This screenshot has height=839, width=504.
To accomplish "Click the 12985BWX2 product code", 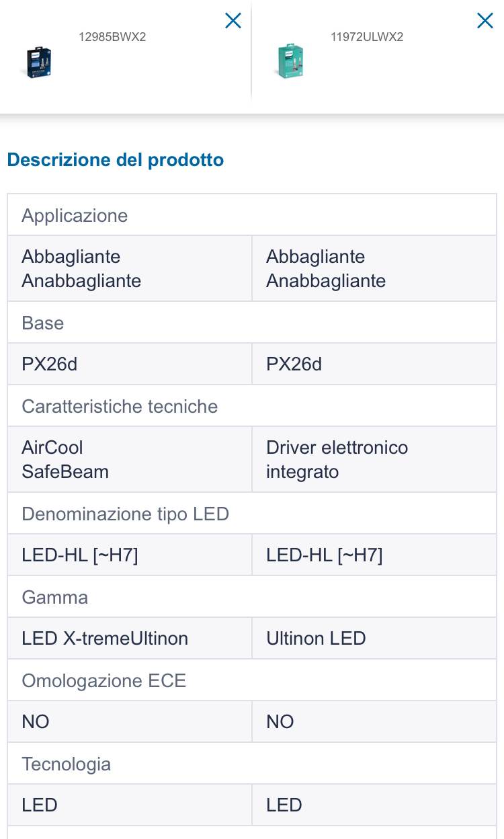I will tap(112, 37).
